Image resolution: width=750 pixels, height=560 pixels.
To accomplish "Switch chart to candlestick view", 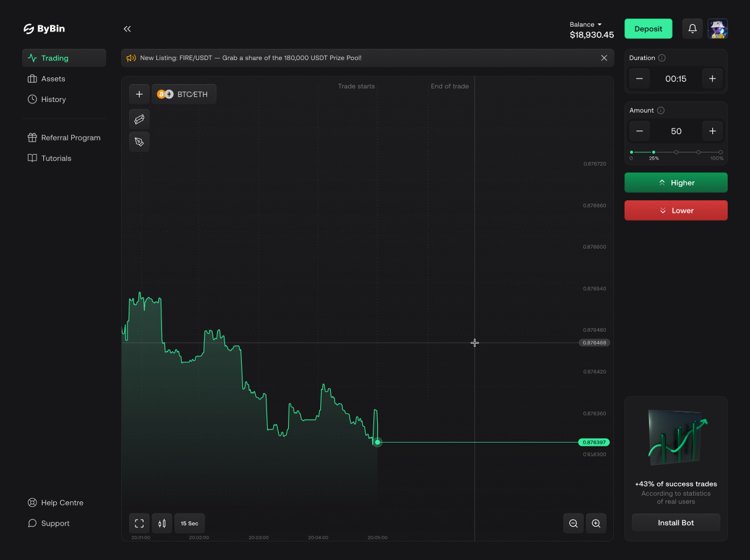I will [162, 523].
